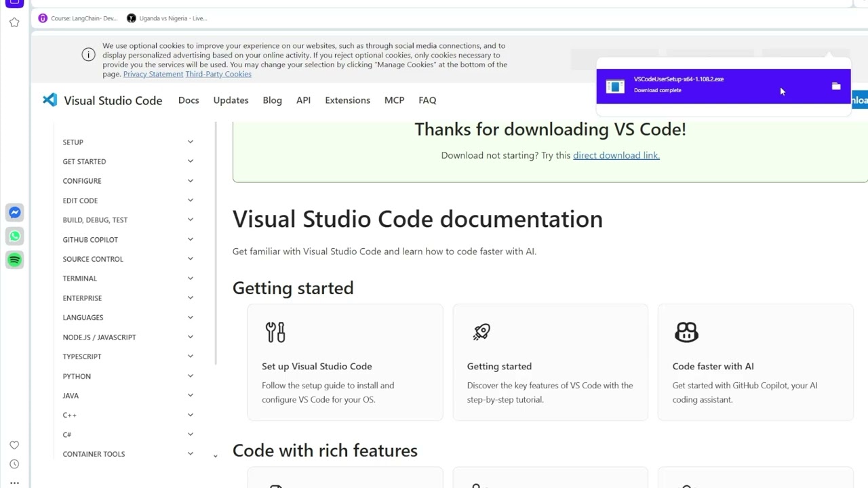The width and height of the screenshot is (868, 488).
Task: Click the Getting started section heading
Action: pyautogui.click(x=293, y=288)
